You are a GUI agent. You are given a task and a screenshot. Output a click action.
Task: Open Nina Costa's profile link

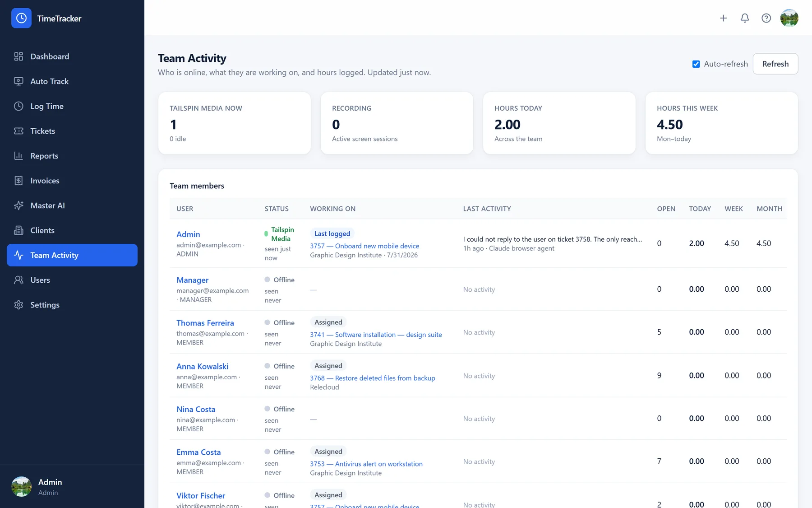pos(196,409)
